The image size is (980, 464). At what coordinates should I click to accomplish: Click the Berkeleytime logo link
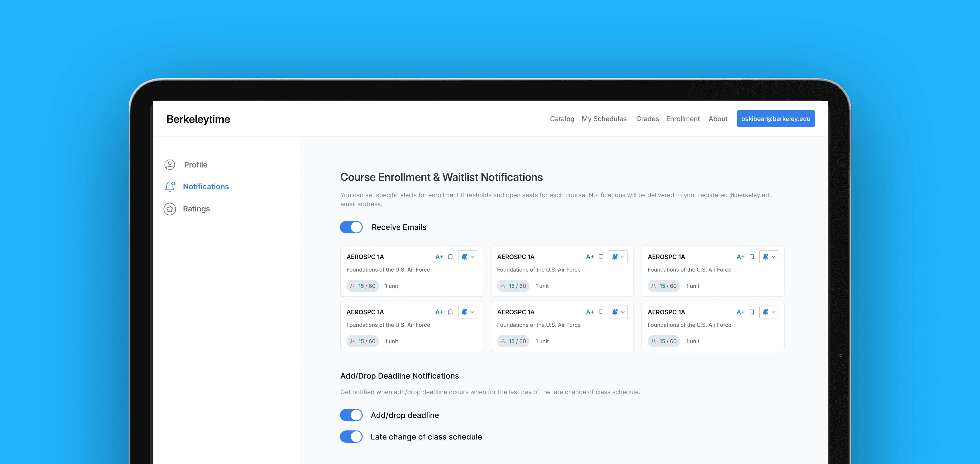pos(198,119)
